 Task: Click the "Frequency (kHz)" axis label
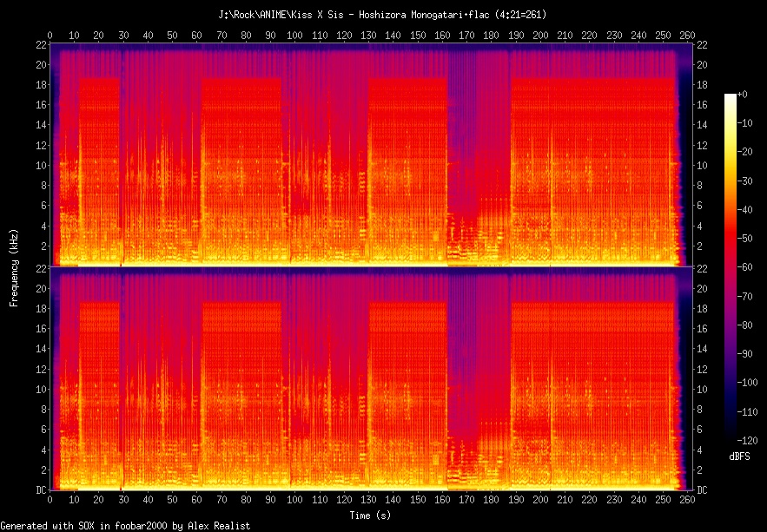tap(13, 268)
